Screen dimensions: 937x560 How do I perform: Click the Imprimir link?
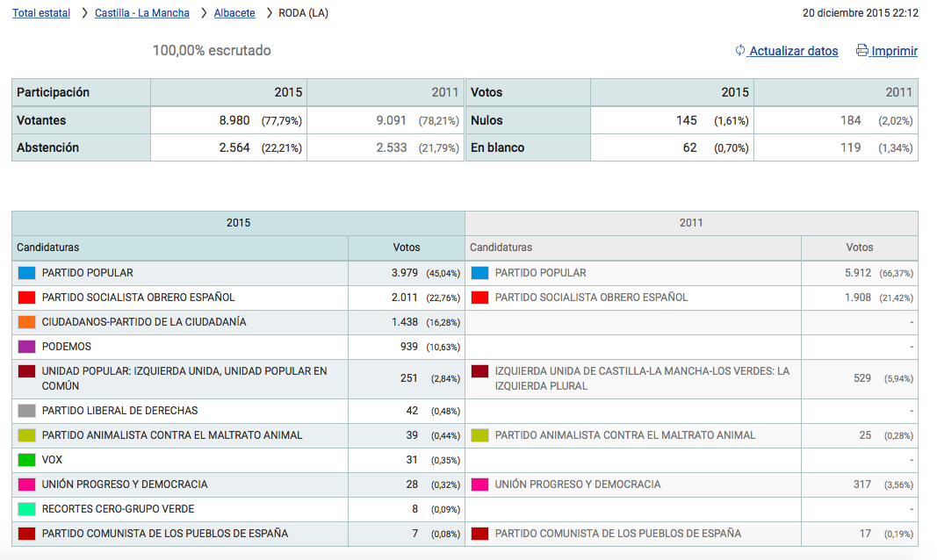coord(894,51)
